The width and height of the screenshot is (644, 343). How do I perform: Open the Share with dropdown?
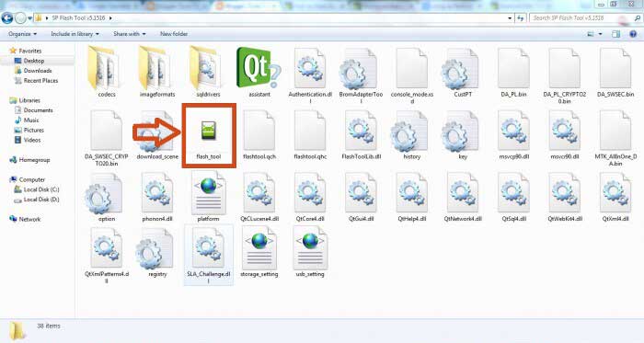130,34
